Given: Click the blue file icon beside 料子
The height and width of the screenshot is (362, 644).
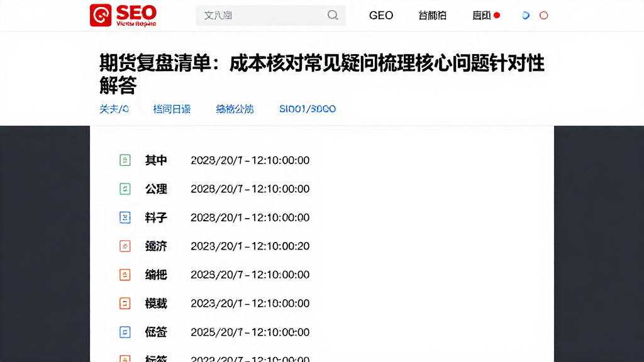Looking at the screenshot, I should pos(125,217).
